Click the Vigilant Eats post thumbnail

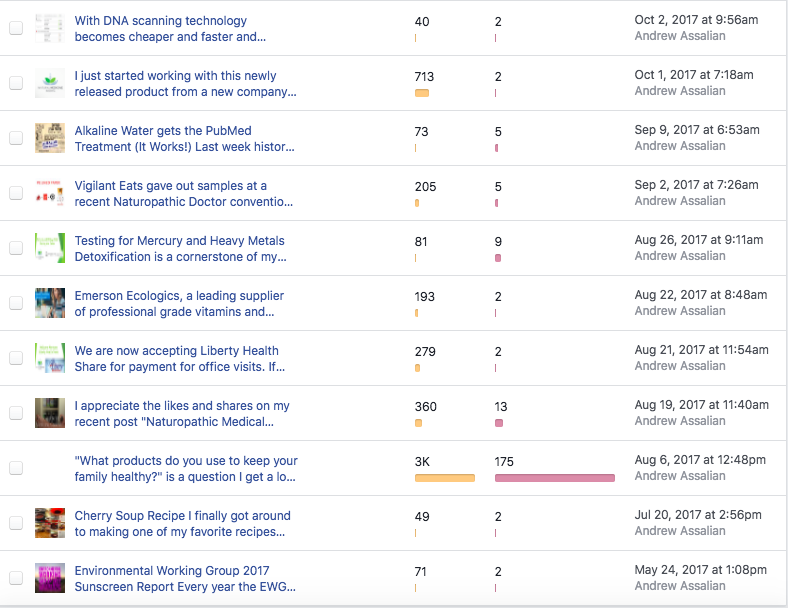pyautogui.click(x=50, y=193)
